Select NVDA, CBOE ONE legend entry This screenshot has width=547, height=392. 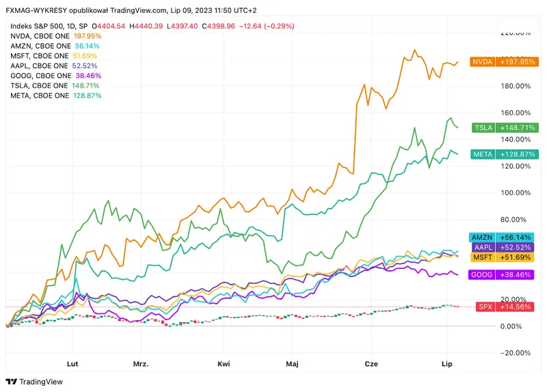tap(39, 36)
